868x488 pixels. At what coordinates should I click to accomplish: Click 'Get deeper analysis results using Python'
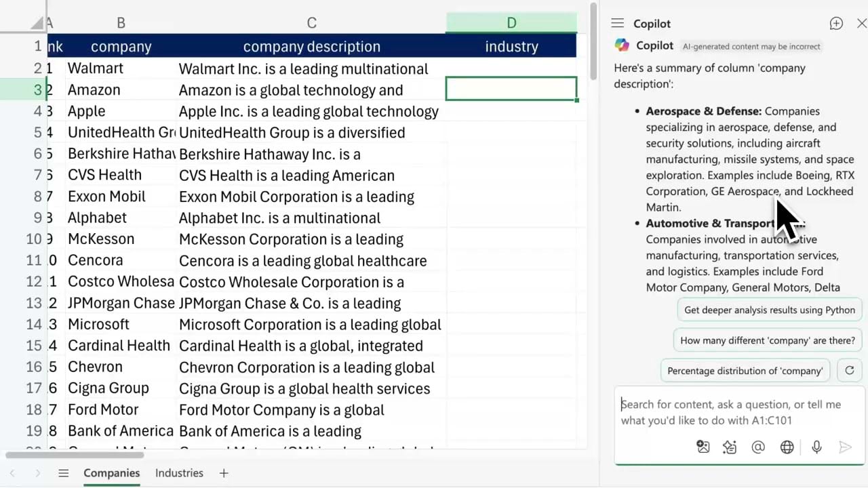coord(770,310)
